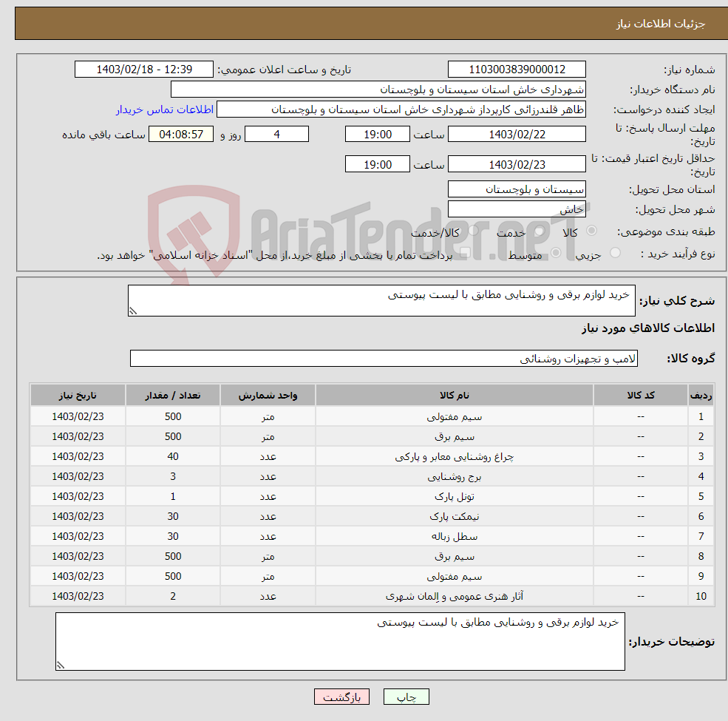Click the شرح کلی نیاز text area
The height and width of the screenshot is (721, 728).
(381, 300)
